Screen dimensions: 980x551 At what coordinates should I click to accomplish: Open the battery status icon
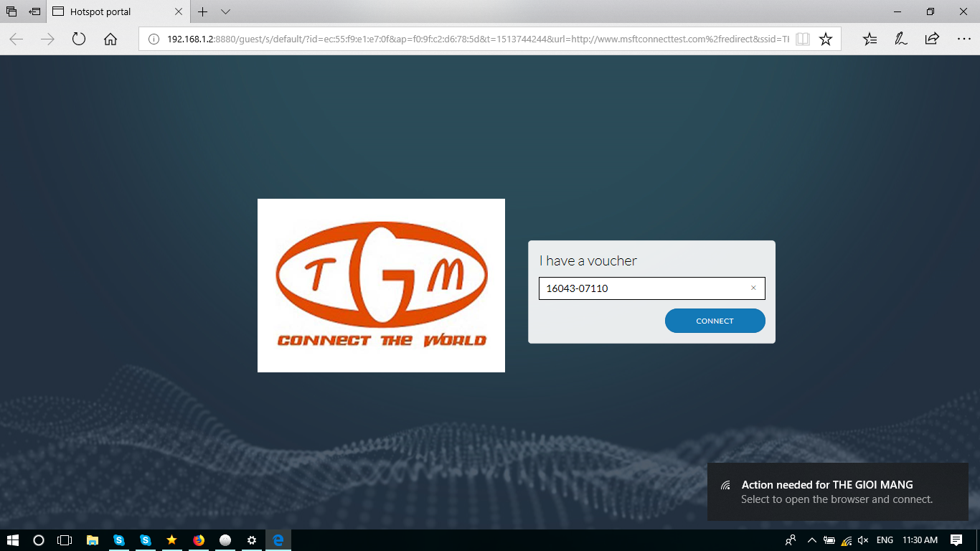point(829,540)
